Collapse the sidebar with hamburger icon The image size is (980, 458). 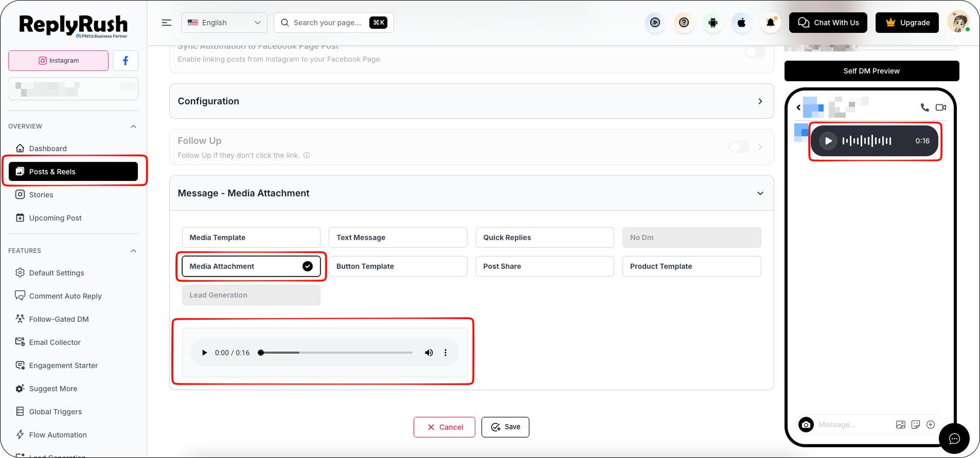(x=167, y=23)
